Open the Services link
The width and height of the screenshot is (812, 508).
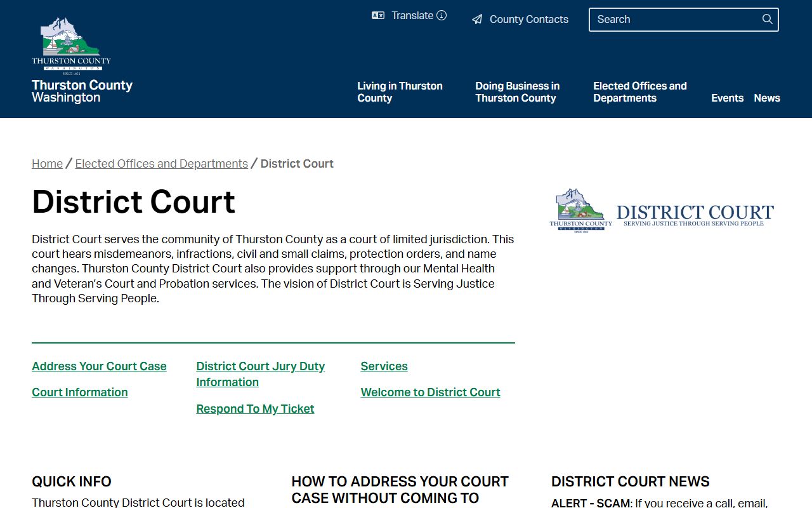click(x=384, y=366)
